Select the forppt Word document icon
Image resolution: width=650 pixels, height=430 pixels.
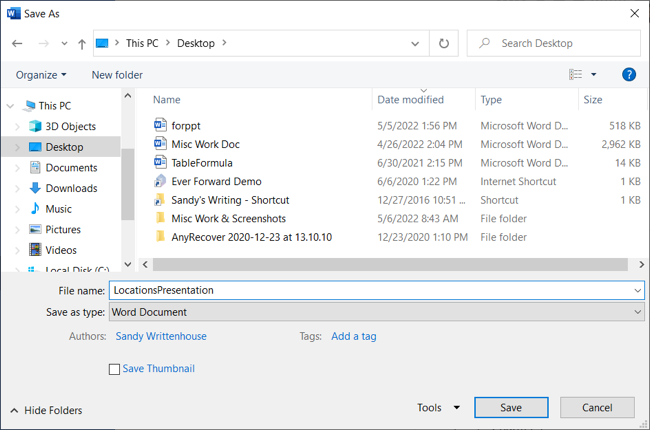[161, 126]
